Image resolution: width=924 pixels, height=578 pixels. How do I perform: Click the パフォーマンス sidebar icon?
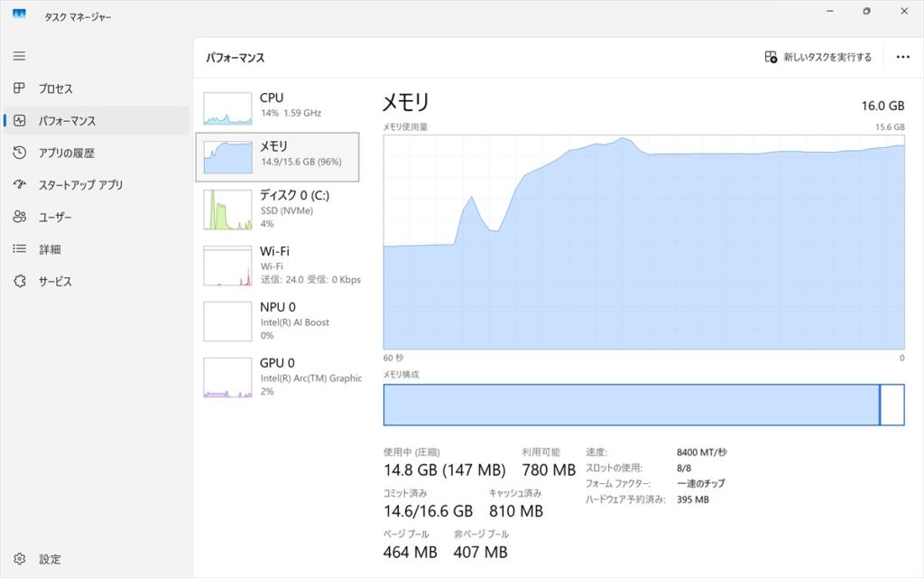click(20, 120)
